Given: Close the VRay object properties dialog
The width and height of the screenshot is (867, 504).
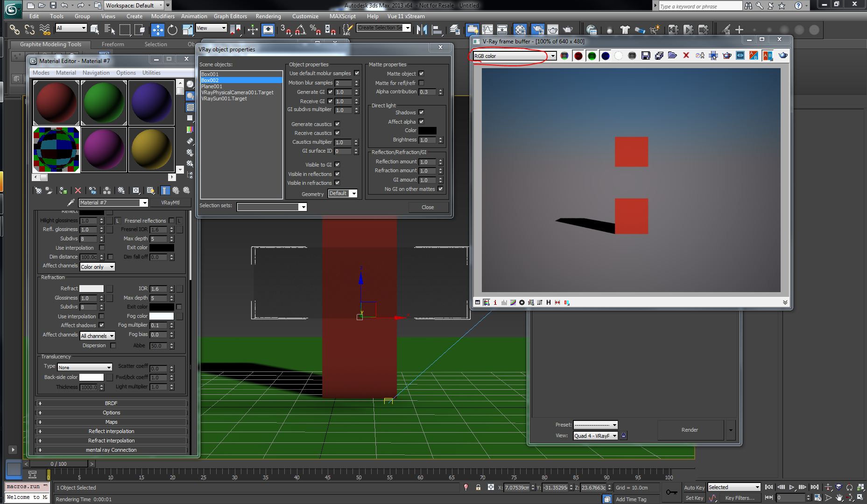Looking at the screenshot, I should pos(440,47).
